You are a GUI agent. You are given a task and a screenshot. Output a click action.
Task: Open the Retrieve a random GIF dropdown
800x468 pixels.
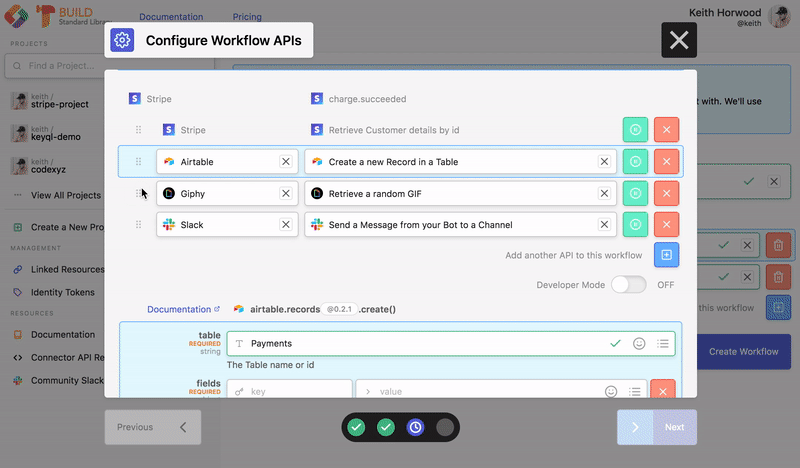pyautogui.click(x=460, y=193)
